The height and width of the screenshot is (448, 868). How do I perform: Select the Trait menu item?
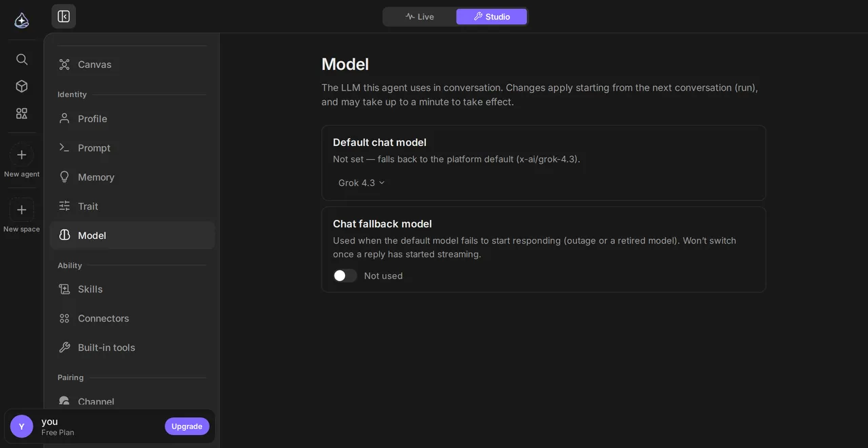tap(132, 206)
